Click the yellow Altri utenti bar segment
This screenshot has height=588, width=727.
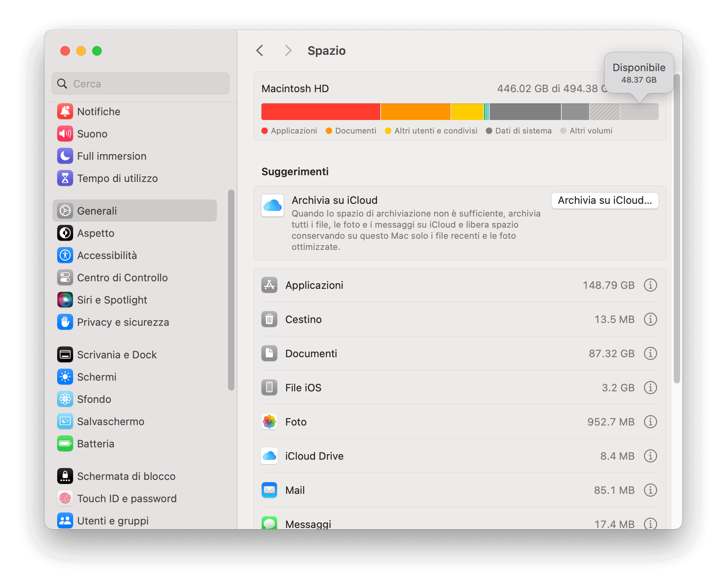[467, 112]
